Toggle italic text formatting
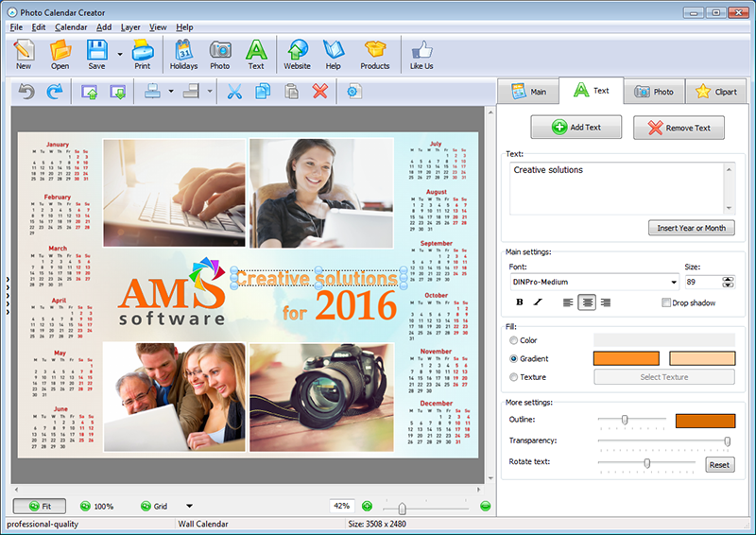This screenshot has height=535, width=756. coord(538,302)
